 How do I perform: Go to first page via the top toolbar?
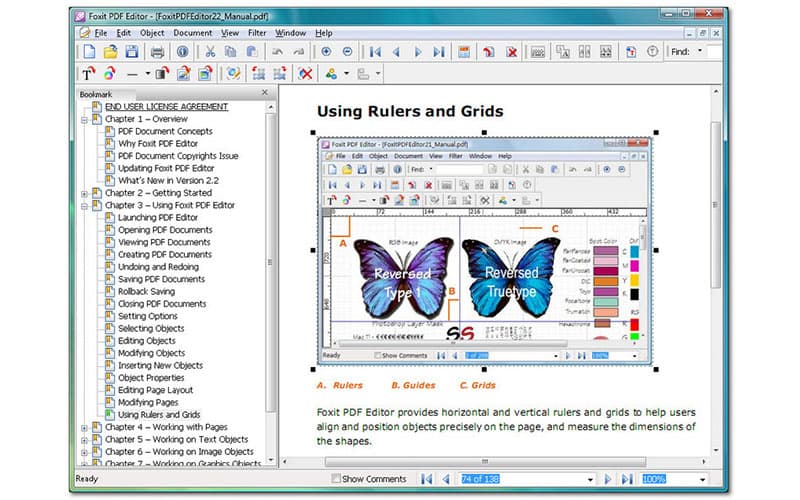(x=375, y=52)
